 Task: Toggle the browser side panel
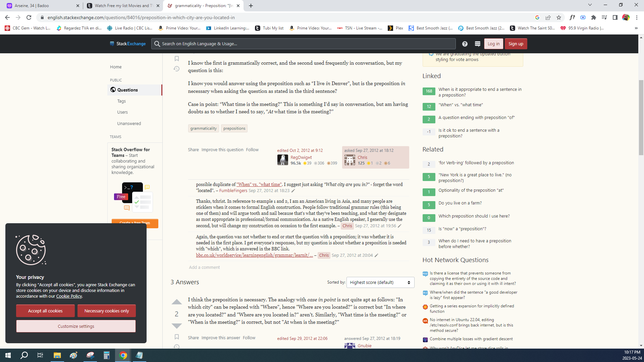[x=615, y=17]
